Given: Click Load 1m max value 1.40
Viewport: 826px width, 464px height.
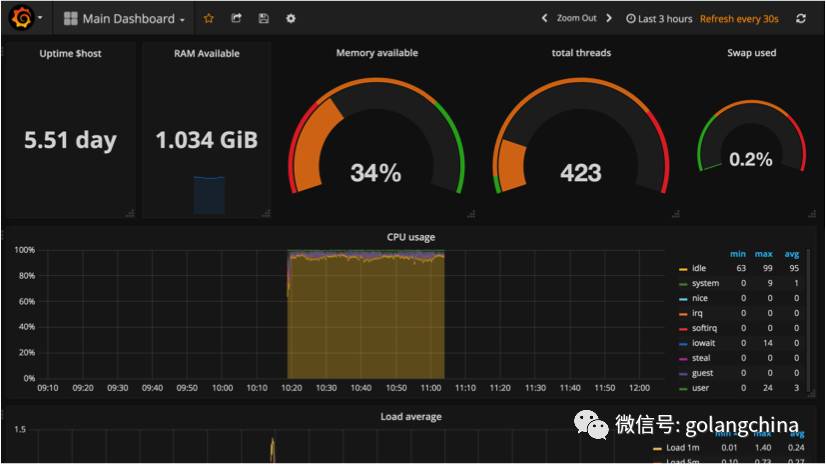Looking at the screenshot, I should click(763, 448).
